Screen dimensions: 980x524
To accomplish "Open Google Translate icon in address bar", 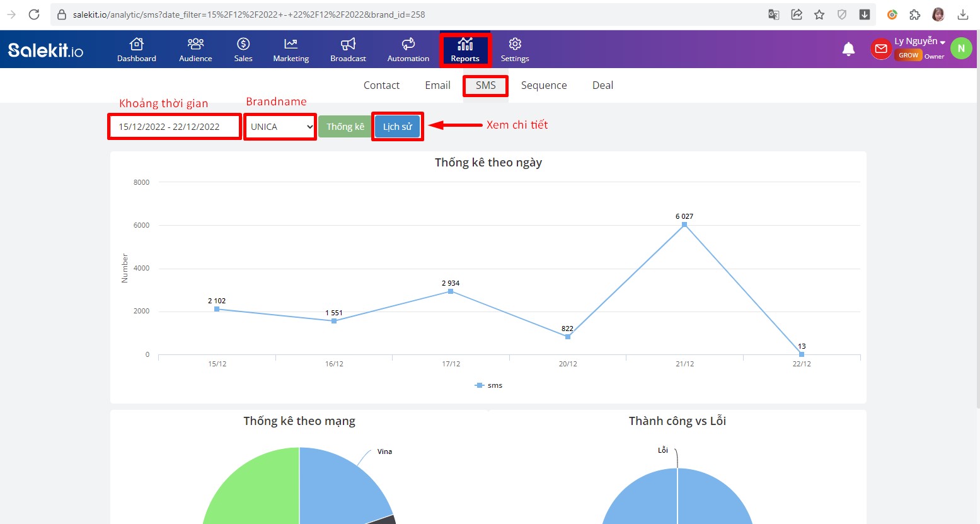I will pos(774,15).
